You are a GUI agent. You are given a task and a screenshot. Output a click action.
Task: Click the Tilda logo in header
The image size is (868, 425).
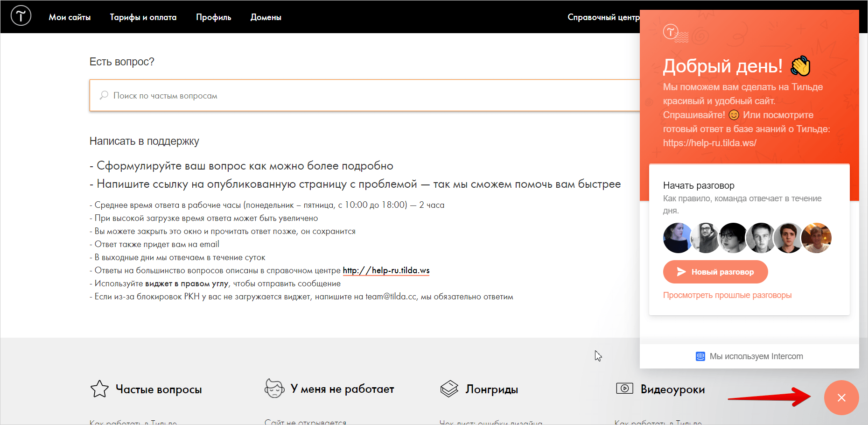(x=21, y=16)
